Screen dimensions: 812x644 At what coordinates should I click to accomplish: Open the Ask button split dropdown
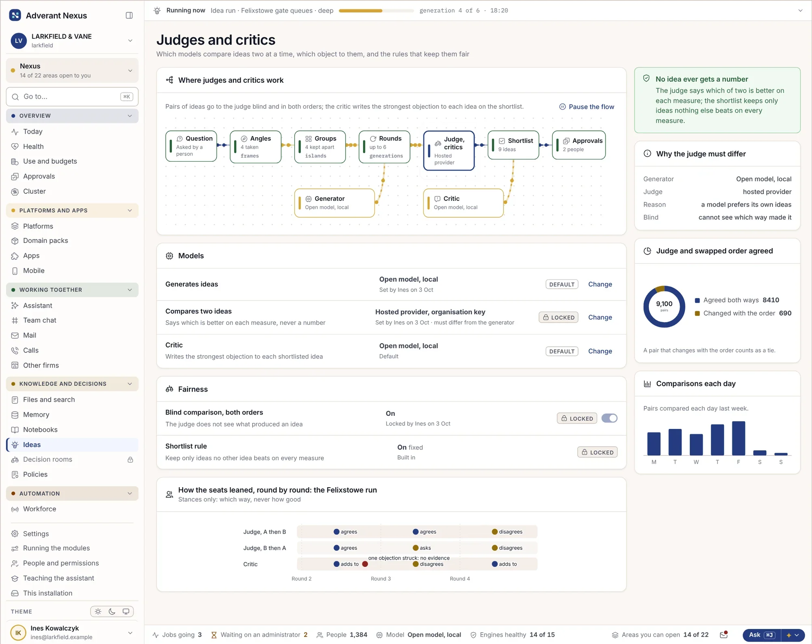coord(793,635)
